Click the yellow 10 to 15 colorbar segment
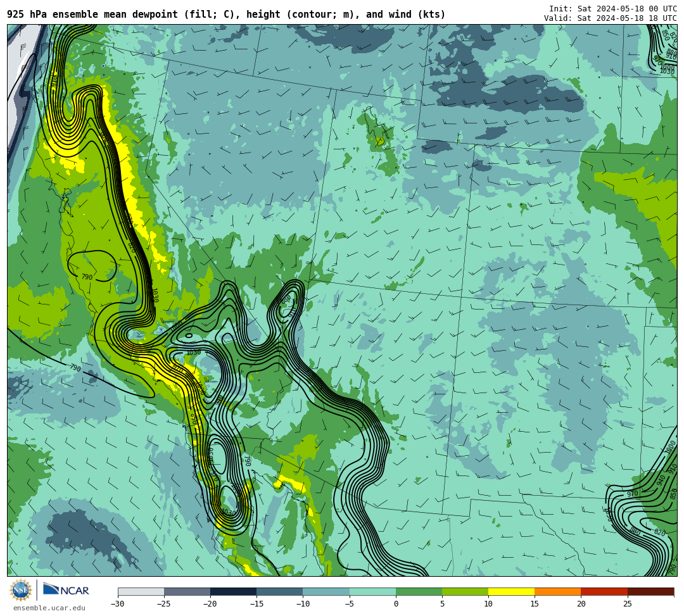Viewport: 684px width, 616px height. 511,591
